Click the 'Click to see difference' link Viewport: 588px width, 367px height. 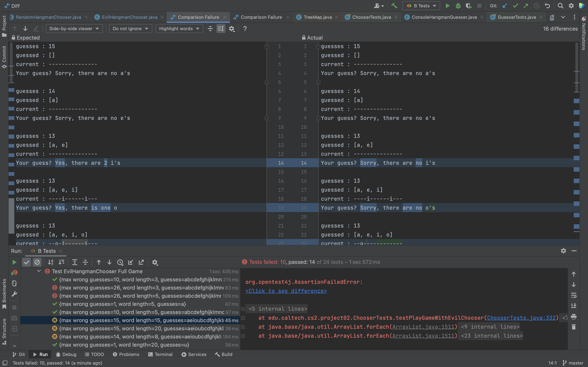286,291
